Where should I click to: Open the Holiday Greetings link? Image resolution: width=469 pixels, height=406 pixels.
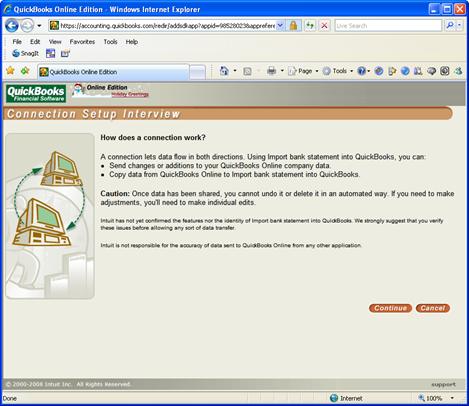coord(130,95)
